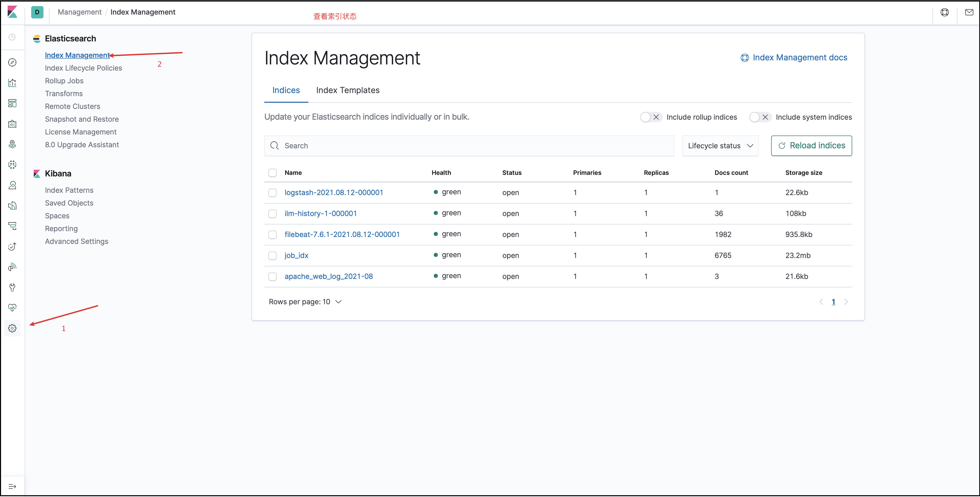Open the Dashboard icon in the sidebar
This screenshot has height=497, width=980.
12,104
